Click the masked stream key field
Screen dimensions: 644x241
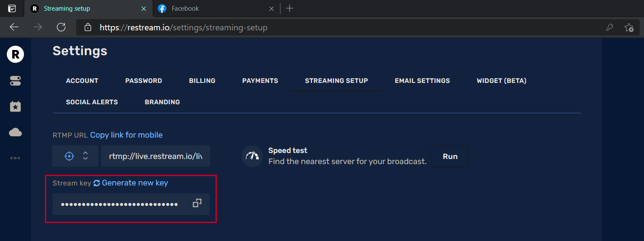131,204
